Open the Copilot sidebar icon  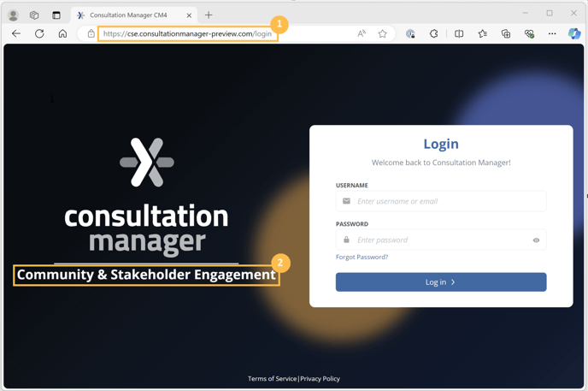[574, 33]
